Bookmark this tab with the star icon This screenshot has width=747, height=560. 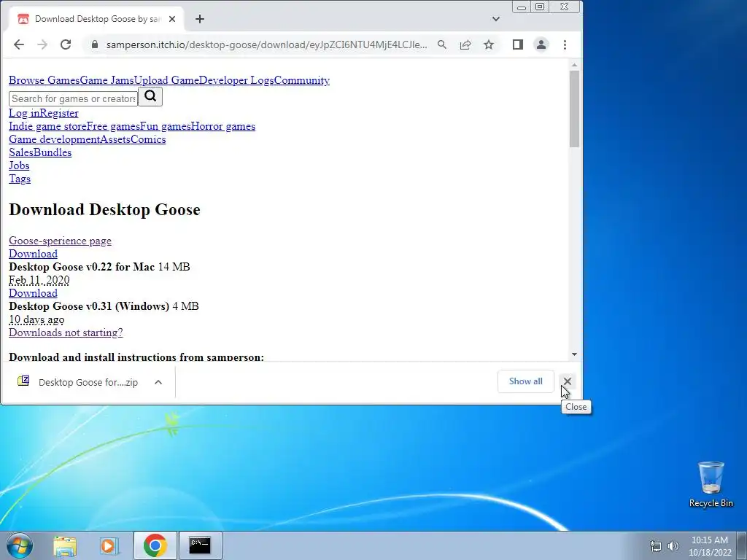coord(489,44)
